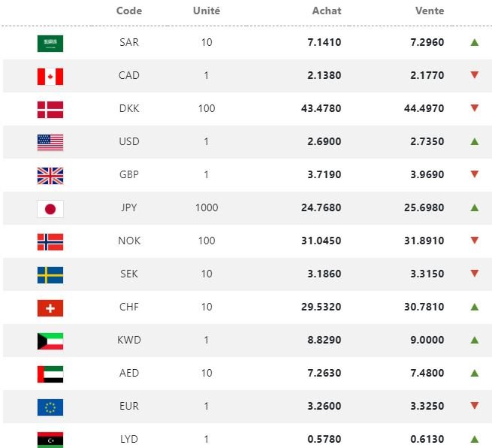Click the Code column header
Image resolution: width=492 pixels, height=448 pixels.
coord(129,11)
